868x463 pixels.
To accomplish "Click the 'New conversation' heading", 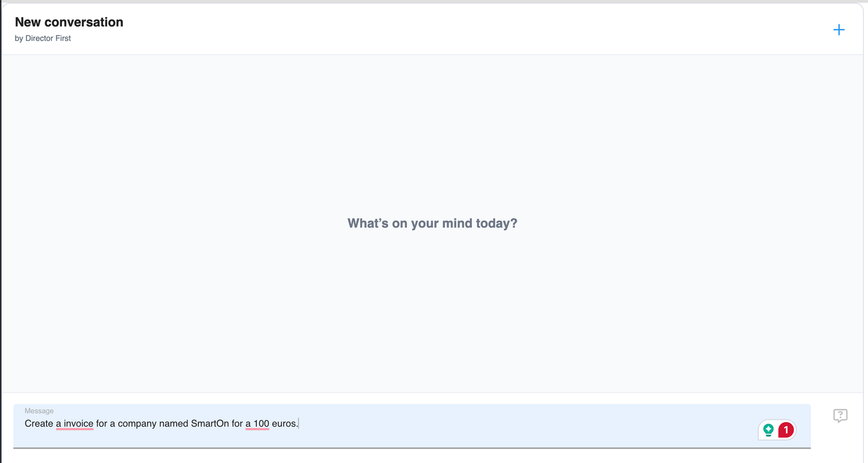I will point(69,22).
